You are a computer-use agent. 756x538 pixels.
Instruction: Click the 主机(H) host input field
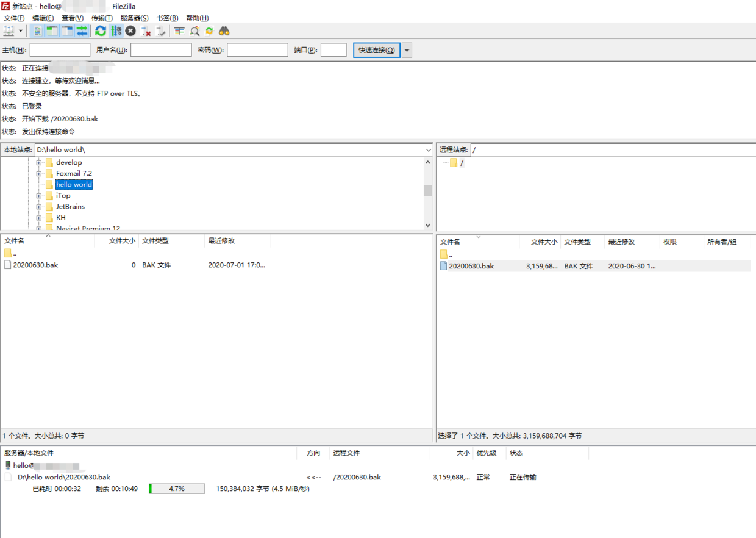point(60,50)
